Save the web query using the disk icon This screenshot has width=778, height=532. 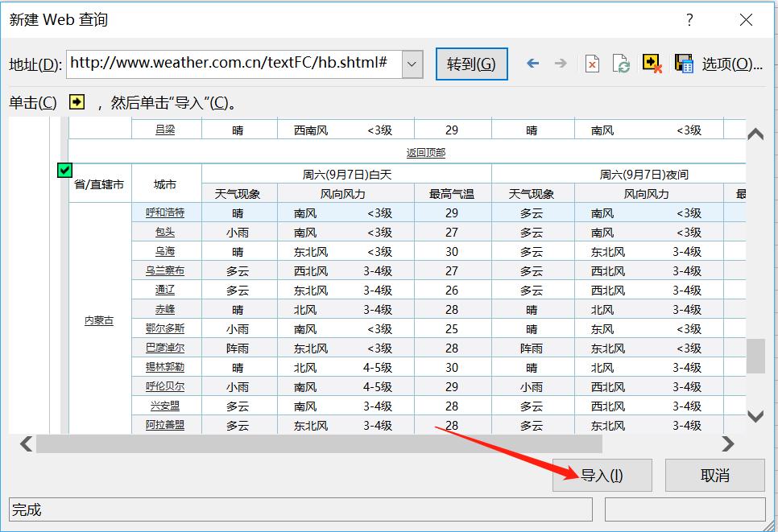point(683,64)
